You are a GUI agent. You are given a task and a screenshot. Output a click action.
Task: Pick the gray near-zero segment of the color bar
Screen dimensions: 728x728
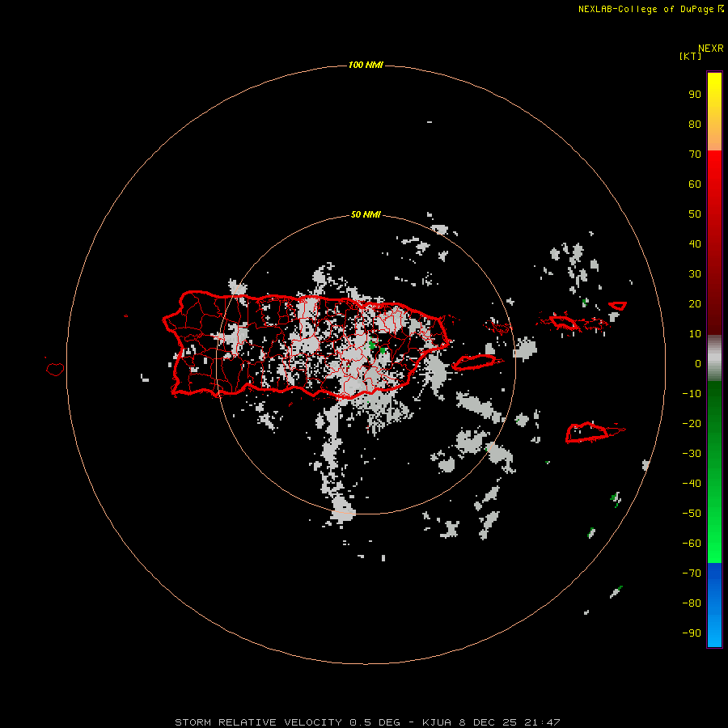click(714, 358)
